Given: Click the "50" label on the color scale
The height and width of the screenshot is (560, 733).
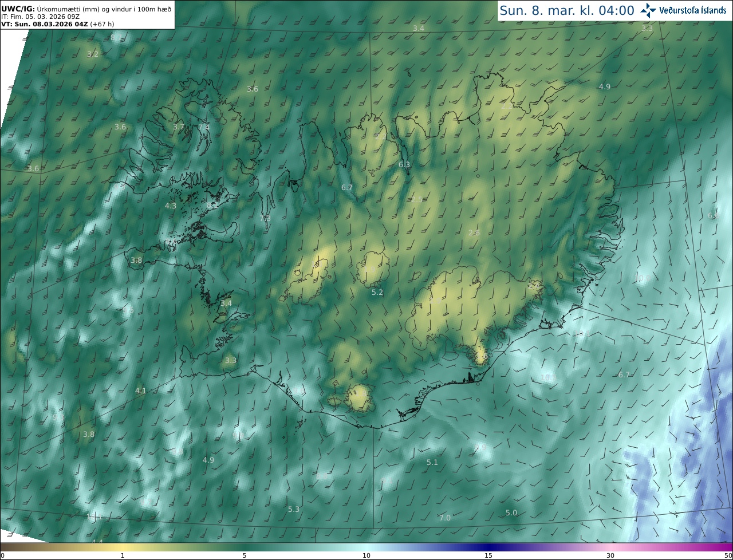Looking at the screenshot, I should [728, 555].
